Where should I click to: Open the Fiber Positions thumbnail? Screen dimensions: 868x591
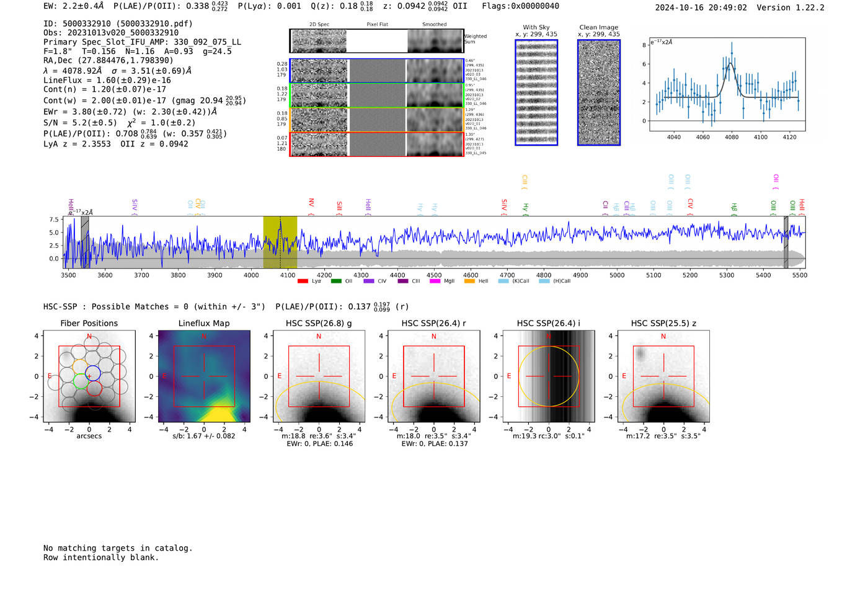point(89,376)
